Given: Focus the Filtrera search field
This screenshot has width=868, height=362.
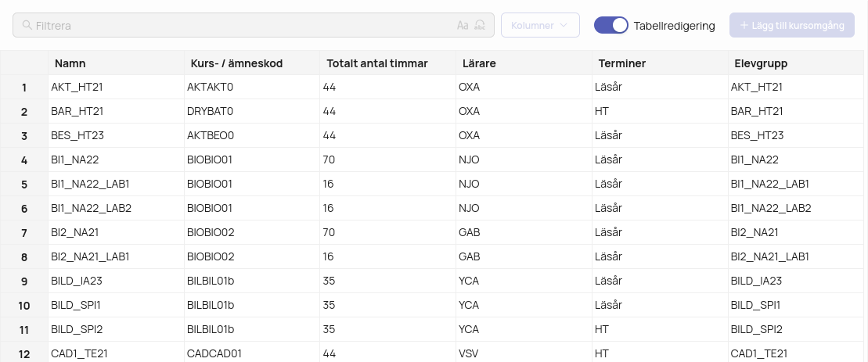Looking at the screenshot, I should tap(243, 26).
